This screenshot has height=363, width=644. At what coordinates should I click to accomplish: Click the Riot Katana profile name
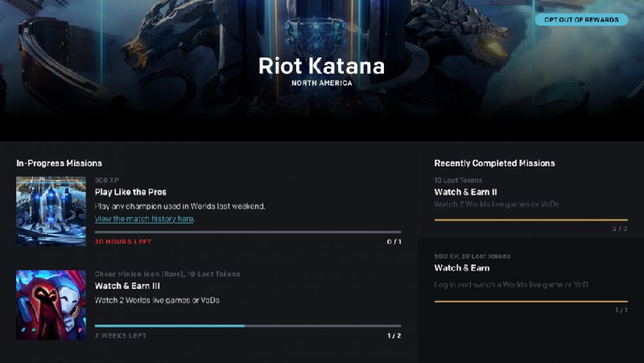point(321,66)
